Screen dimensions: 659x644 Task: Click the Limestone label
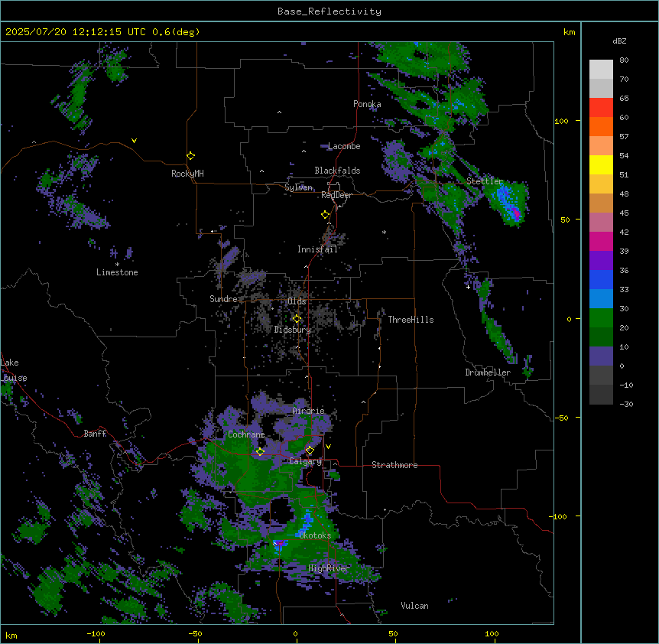(x=117, y=272)
